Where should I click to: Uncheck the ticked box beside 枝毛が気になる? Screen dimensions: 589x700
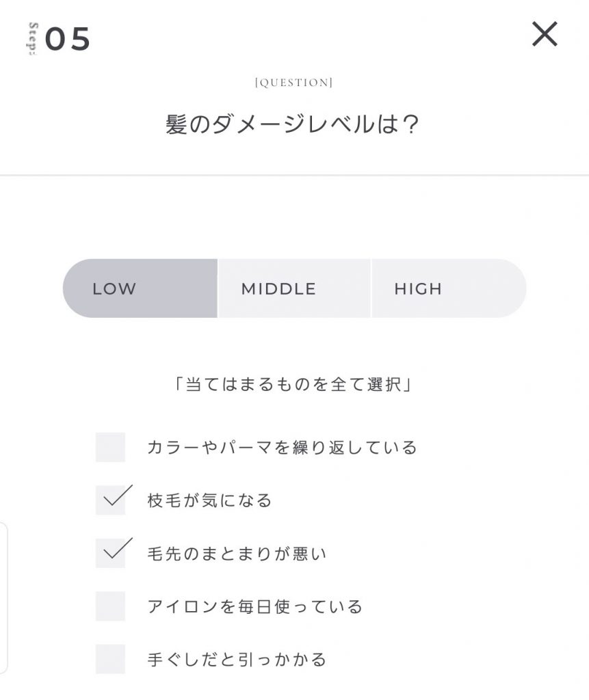tap(110, 500)
